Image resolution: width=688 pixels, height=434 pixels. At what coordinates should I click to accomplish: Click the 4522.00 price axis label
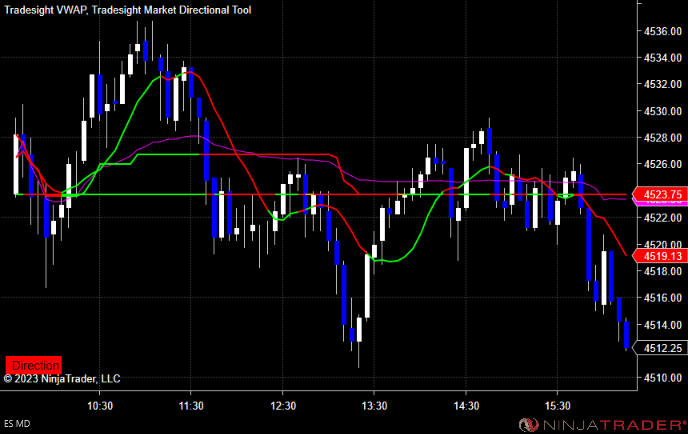[x=663, y=218]
